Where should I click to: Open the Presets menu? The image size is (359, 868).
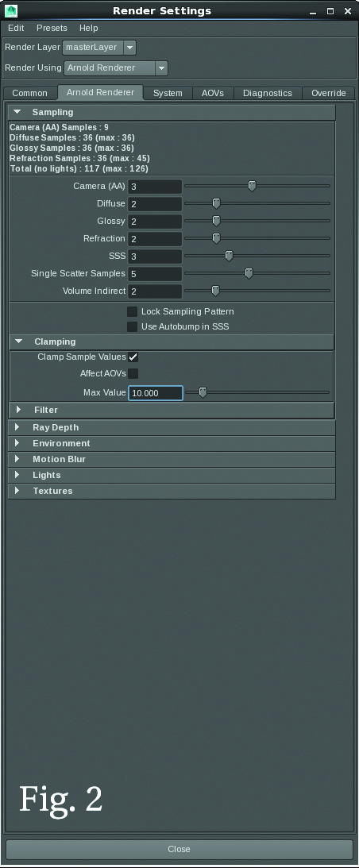coord(52,28)
